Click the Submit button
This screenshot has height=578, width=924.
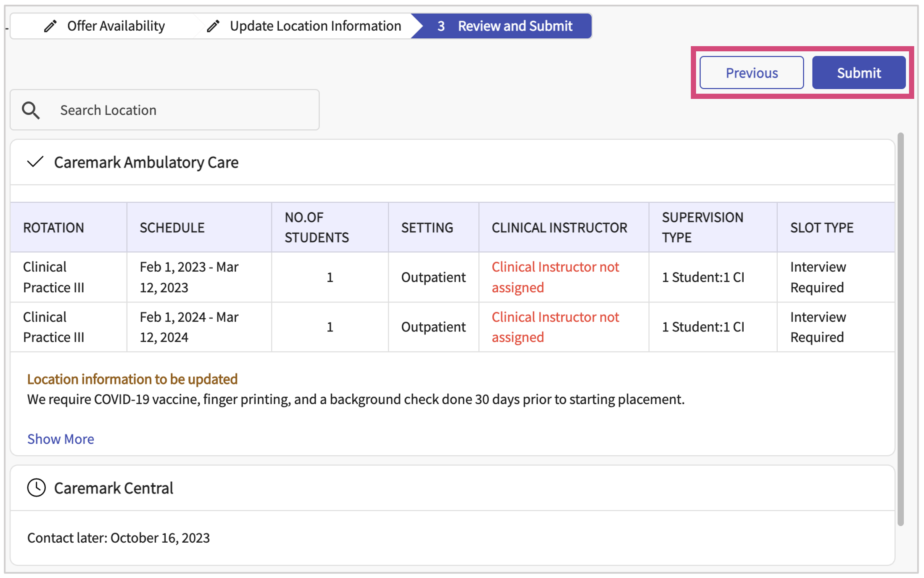(859, 73)
